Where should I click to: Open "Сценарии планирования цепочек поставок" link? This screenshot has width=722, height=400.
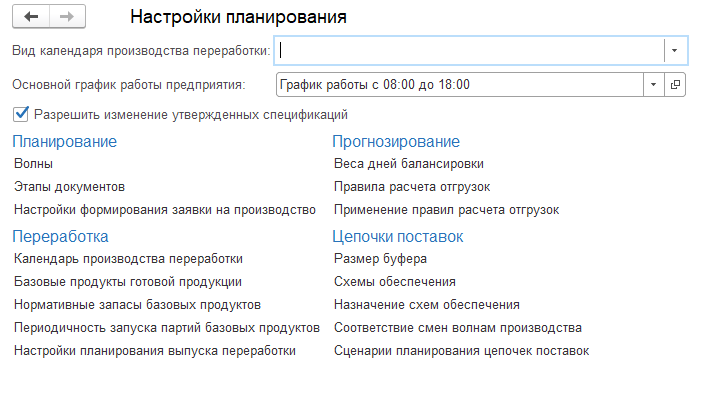[x=461, y=350]
